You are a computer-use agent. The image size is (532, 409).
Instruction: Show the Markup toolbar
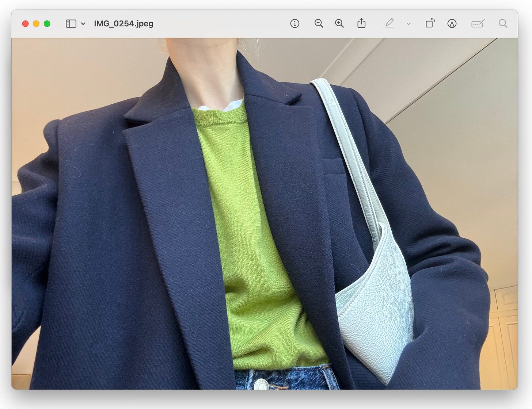pos(452,24)
